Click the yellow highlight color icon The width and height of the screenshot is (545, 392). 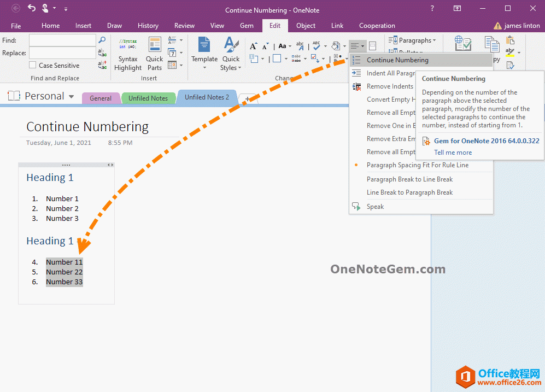[x=510, y=52]
